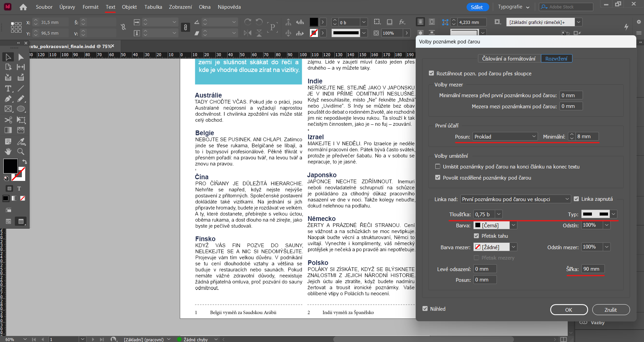
Task: Confirm the dialog with OK
Action: 568,309
